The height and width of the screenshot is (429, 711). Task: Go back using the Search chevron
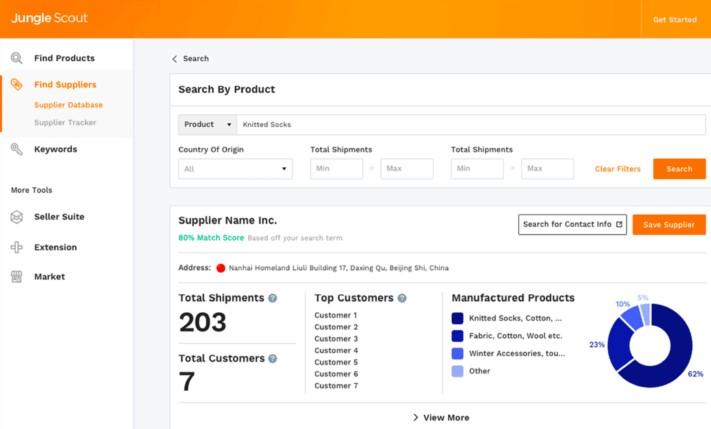pyautogui.click(x=175, y=59)
